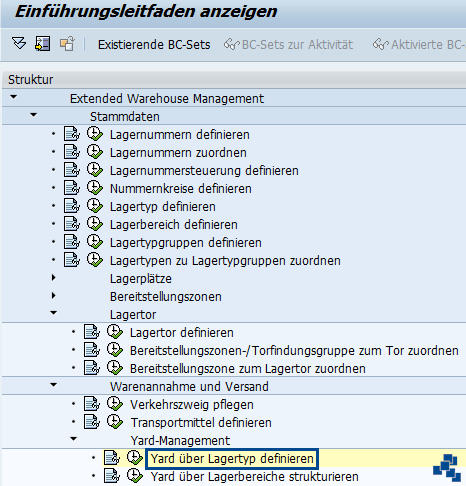466x486 pixels.
Task: Click the Warenannahme und Versand label
Action: click(189, 387)
